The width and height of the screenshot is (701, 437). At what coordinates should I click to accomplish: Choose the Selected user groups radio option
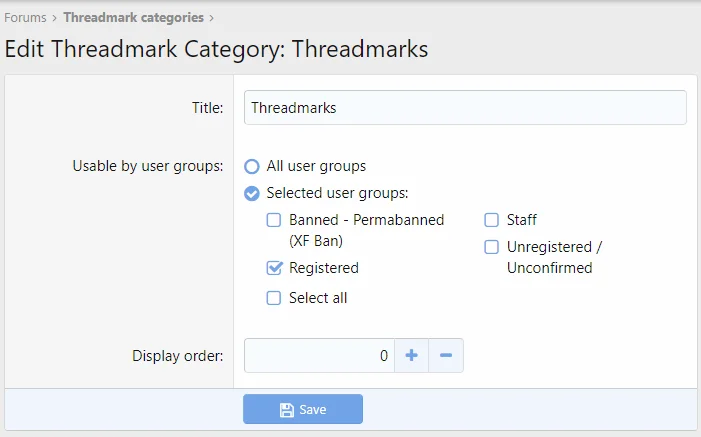[252, 193]
